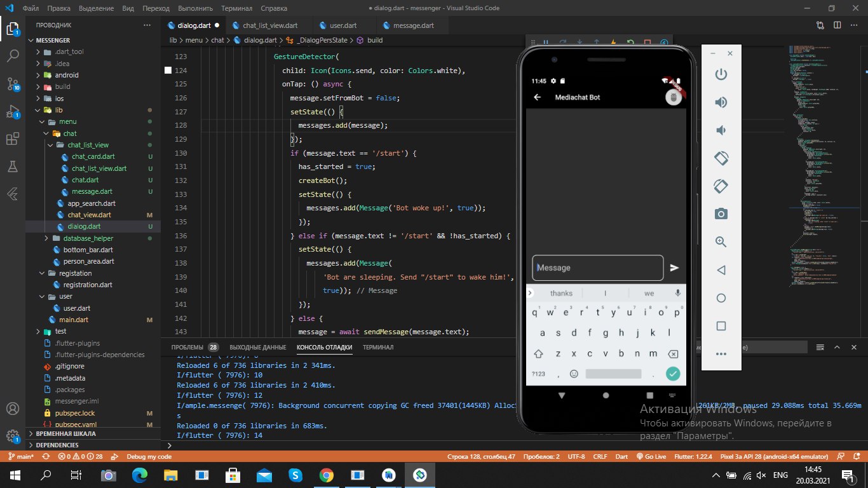Open pubspec.lock in explorer
Screen dimensions: 868x488
tap(93, 413)
